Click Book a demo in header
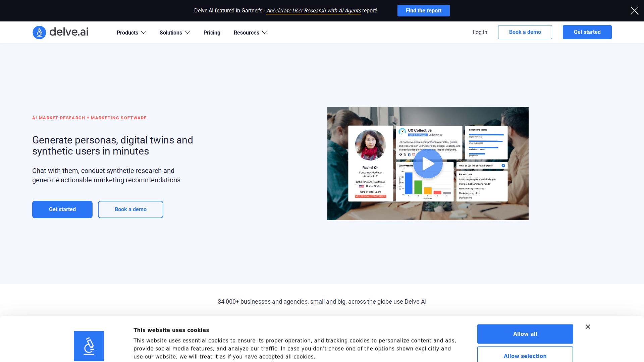644x362 pixels. point(525,32)
